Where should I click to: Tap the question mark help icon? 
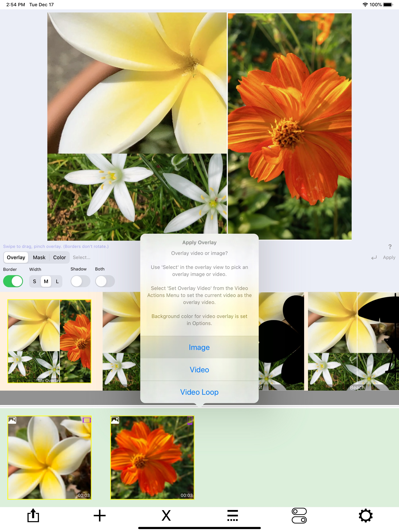(390, 247)
